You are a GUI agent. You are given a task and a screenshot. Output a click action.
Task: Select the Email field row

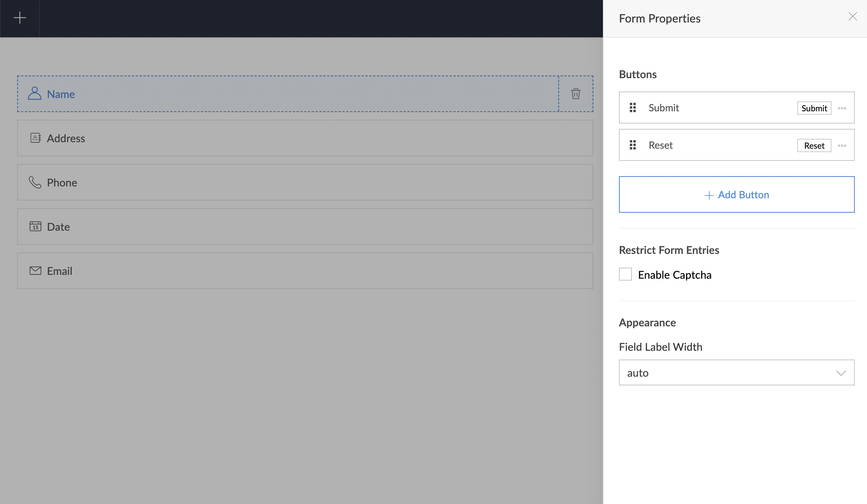point(305,271)
